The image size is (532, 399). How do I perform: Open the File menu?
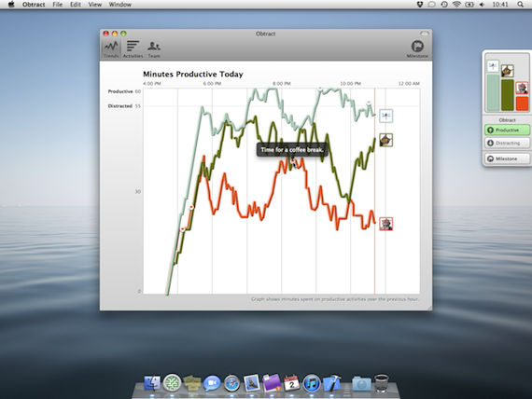coord(57,5)
